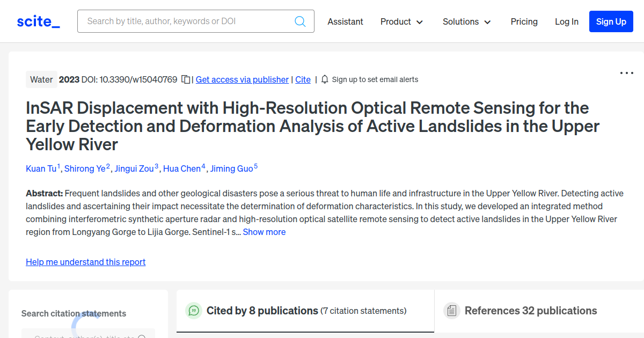Click the Water journal badge
644x338 pixels.
click(x=41, y=79)
